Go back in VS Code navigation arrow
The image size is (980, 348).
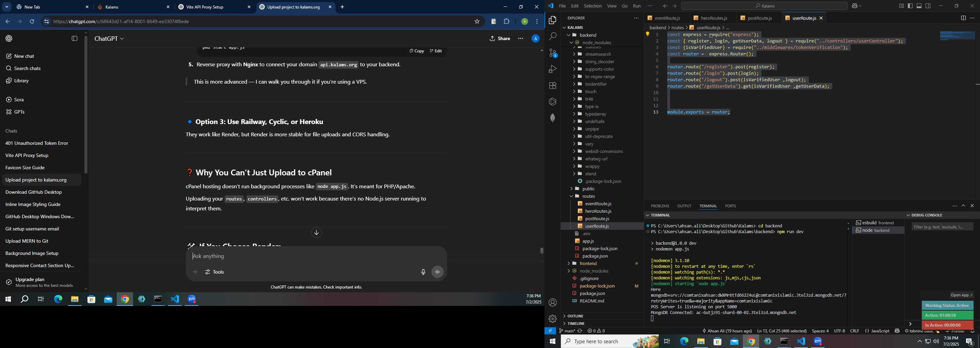tap(665, 6)
